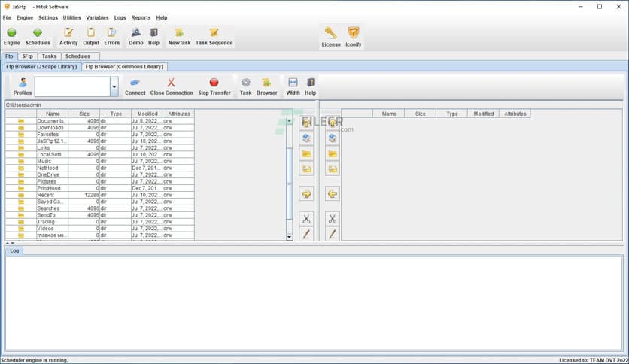Click the left arrow download button

[x=332, y=194]
